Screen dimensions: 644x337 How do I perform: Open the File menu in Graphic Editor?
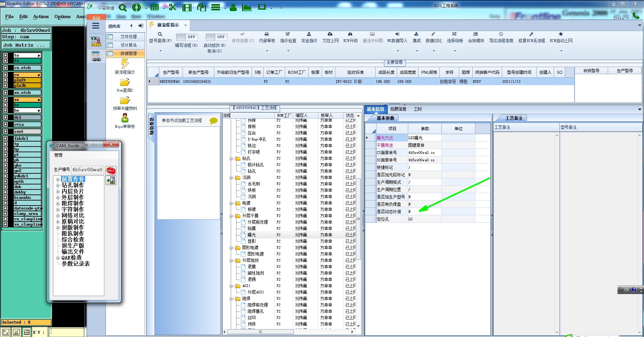[9, 16]
